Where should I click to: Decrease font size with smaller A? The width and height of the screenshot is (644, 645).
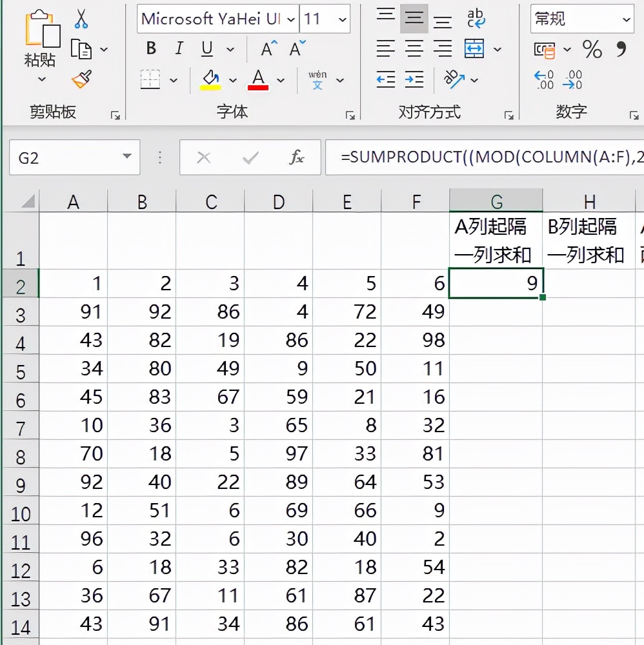(x=297, y=48)
